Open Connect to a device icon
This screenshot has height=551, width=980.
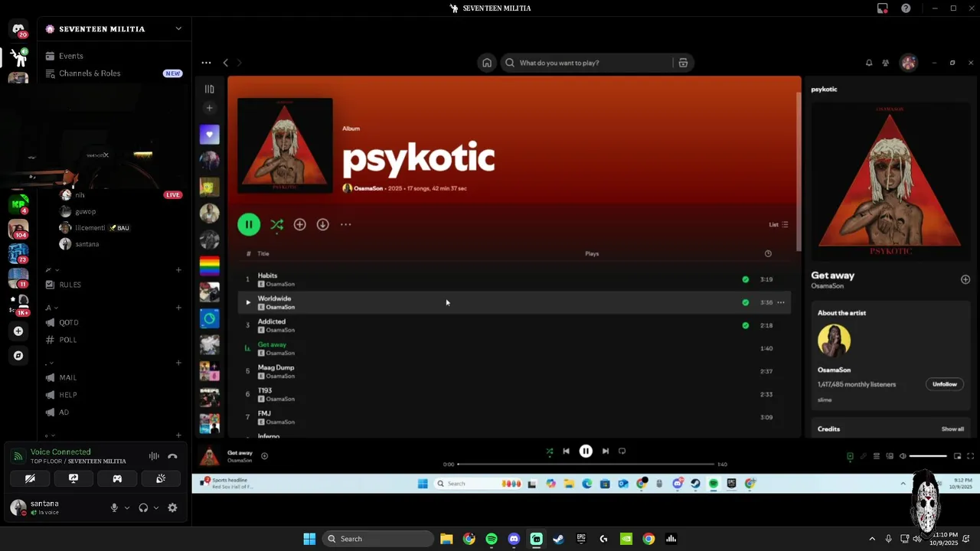pyautogui.click(x=890, y=456)
